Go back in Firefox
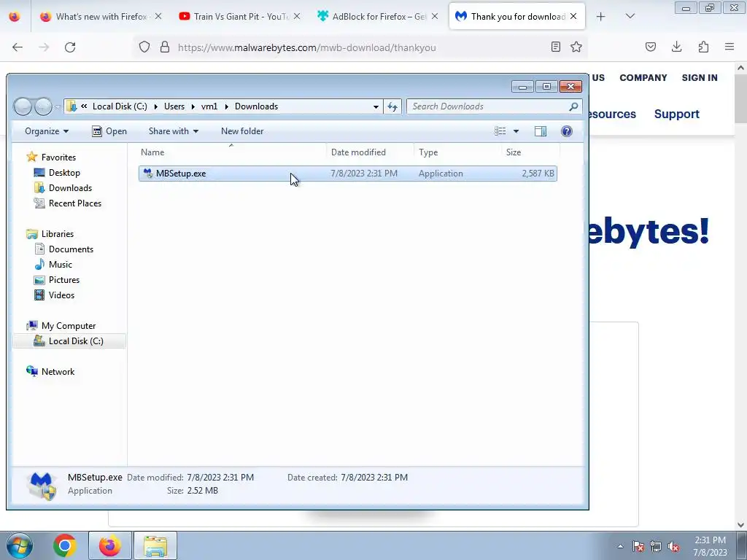 pos(18,47)
